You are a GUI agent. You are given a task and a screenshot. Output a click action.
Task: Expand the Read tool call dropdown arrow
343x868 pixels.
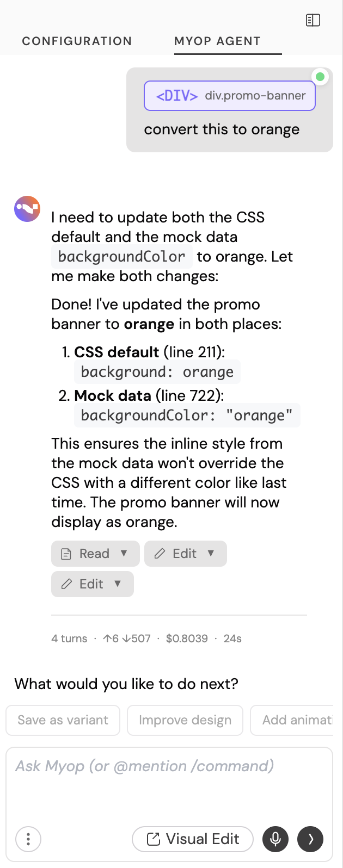point(124,553)
